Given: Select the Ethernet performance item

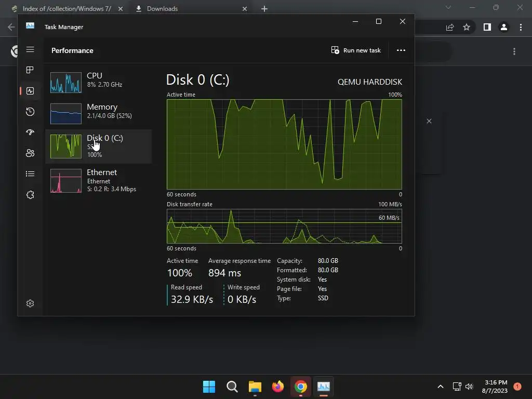Looking at the screenshot, I should pos(98,181).
